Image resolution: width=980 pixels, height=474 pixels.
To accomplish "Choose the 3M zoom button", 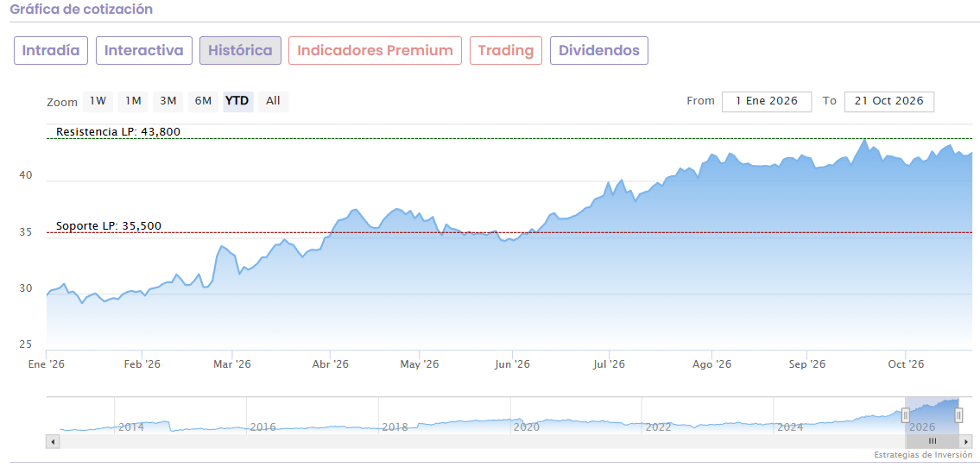I will tap(168, 101).
